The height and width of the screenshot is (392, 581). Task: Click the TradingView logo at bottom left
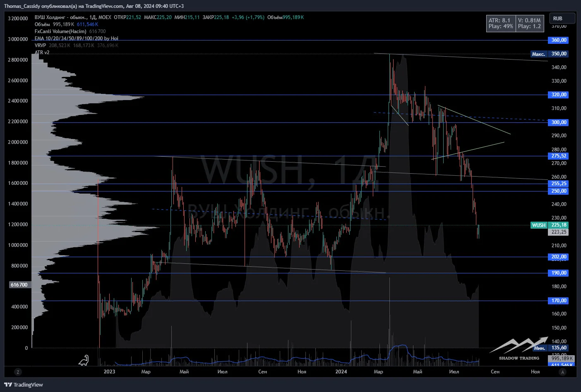coord(24,385)
